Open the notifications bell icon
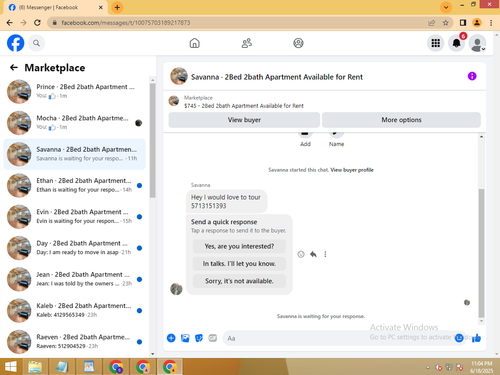The width and height of the screenshot is (500, 375). tap(456, 43)
